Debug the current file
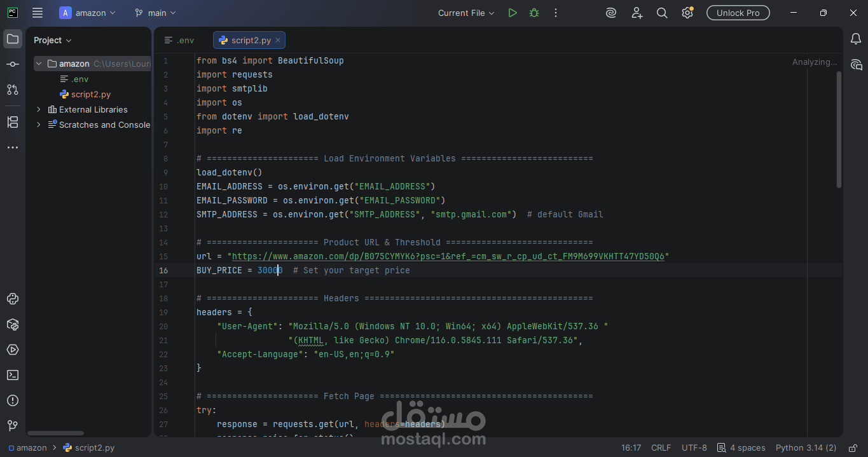The image size is (868, 457). 534,13
